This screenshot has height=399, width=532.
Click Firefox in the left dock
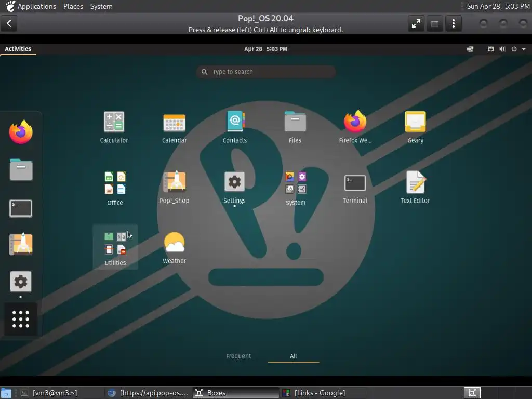[21, 132]
